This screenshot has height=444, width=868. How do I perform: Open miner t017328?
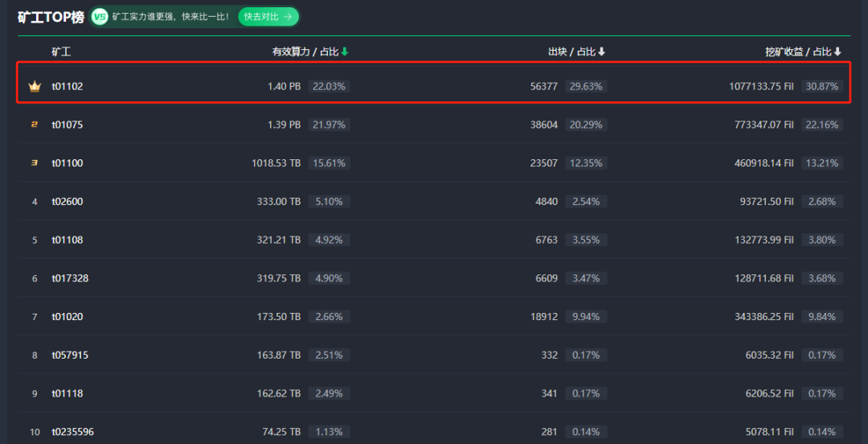(x=70, y=278)
